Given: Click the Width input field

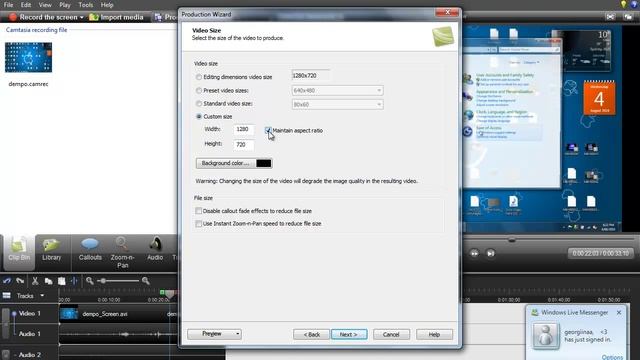Looking at the screenshot, I should (x=244, y=129).
